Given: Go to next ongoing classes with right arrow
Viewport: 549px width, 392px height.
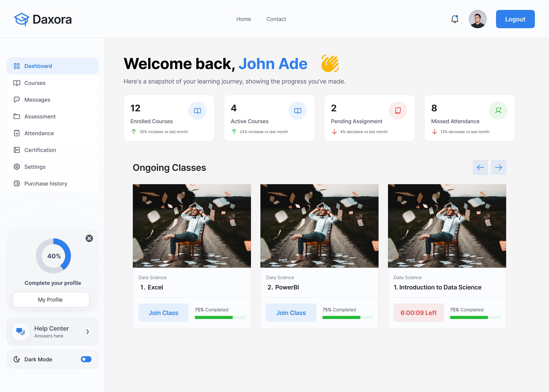Looking at the screenshot, I should pos(498,167).
